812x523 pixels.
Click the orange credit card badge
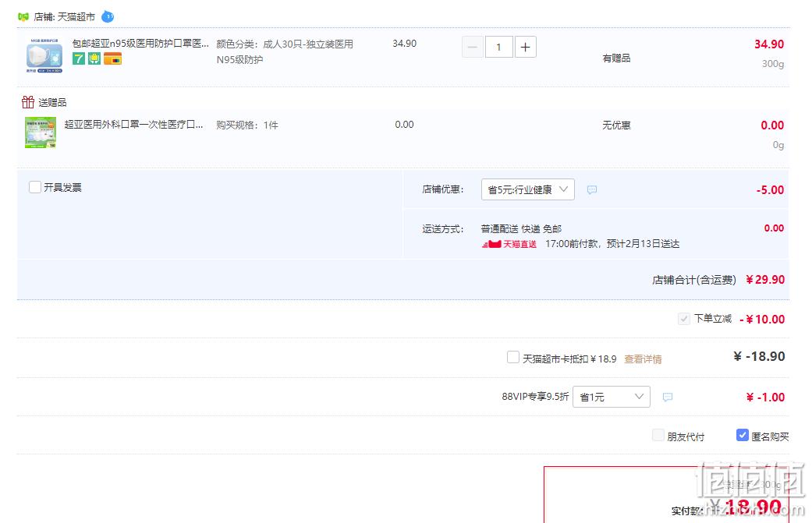[x=112, y=59]
